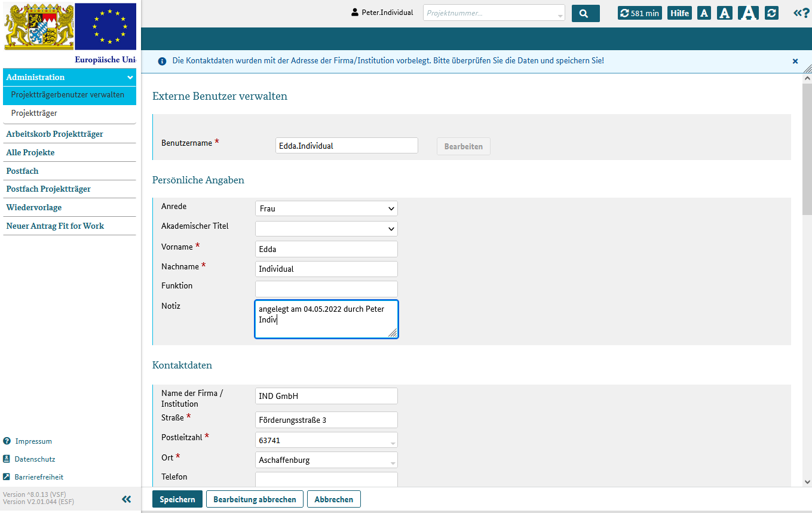
Task: Click the Vorname input field
Action: [326, 249]
